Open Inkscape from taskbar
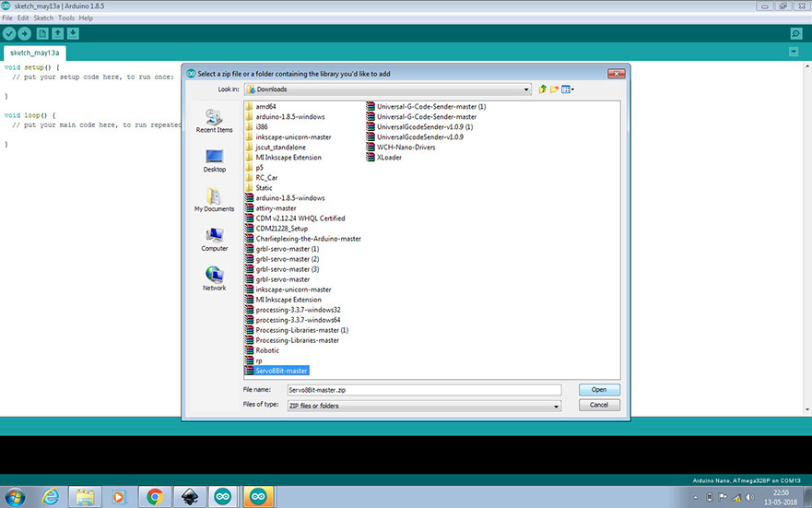Screen dimensions: 812x508 190,497
